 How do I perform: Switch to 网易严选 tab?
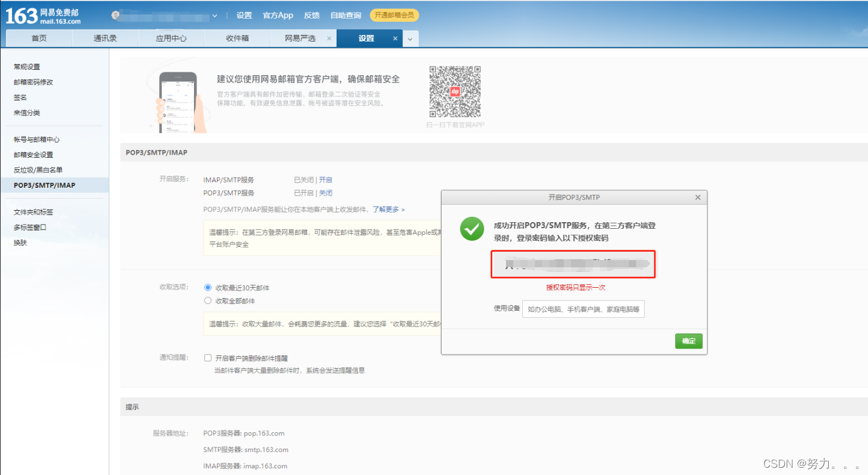(301, 38)
